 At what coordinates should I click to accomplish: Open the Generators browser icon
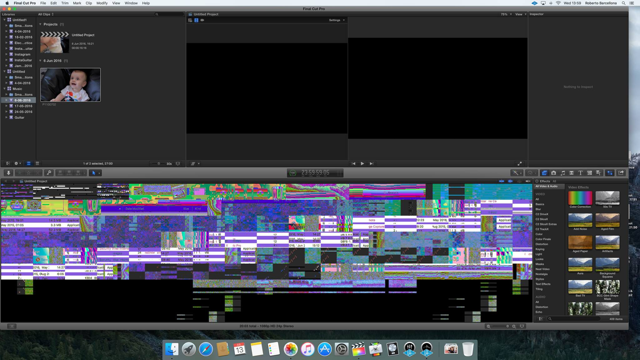pos(589,173)
